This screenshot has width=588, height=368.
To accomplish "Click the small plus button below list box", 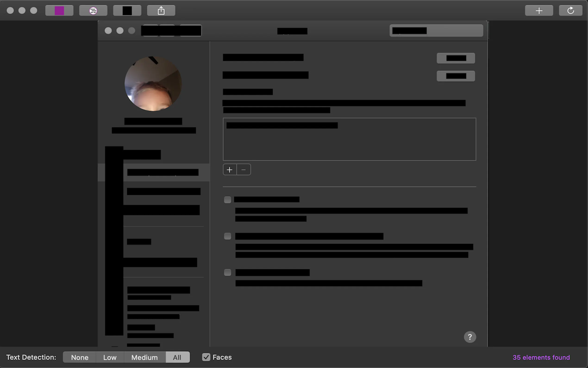I will 229,170.
